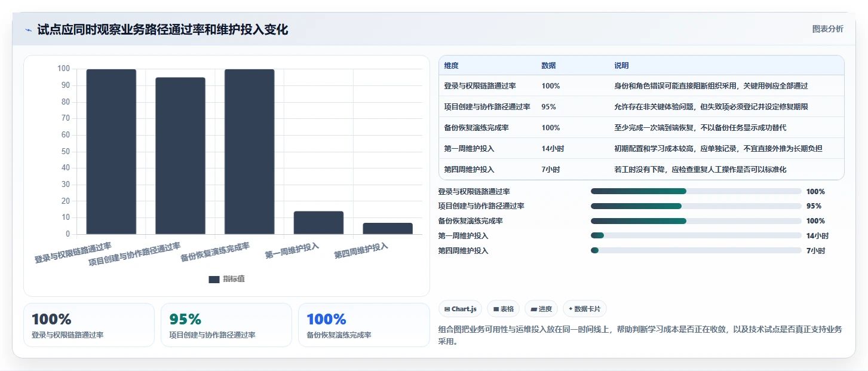Click progress bar for 第一周维护投入
Viewport: 868px width, 371px height.
pyautogui.click(x=696, y=236)
